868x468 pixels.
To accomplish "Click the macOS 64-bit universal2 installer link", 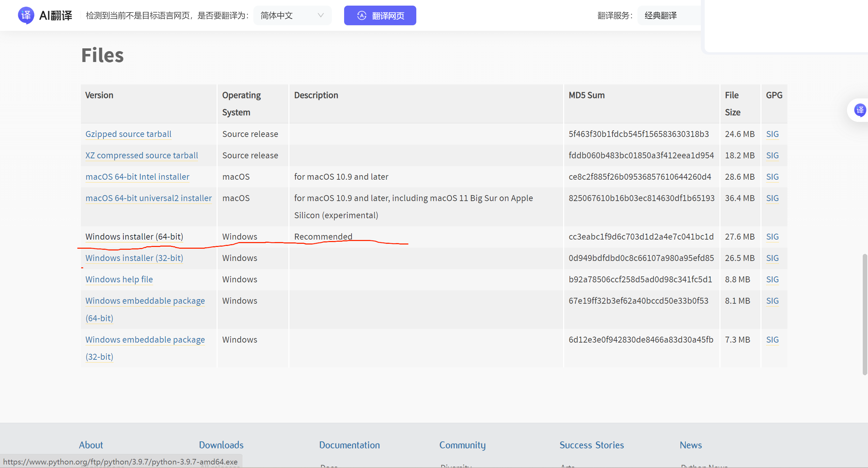I will pos(149,198).
